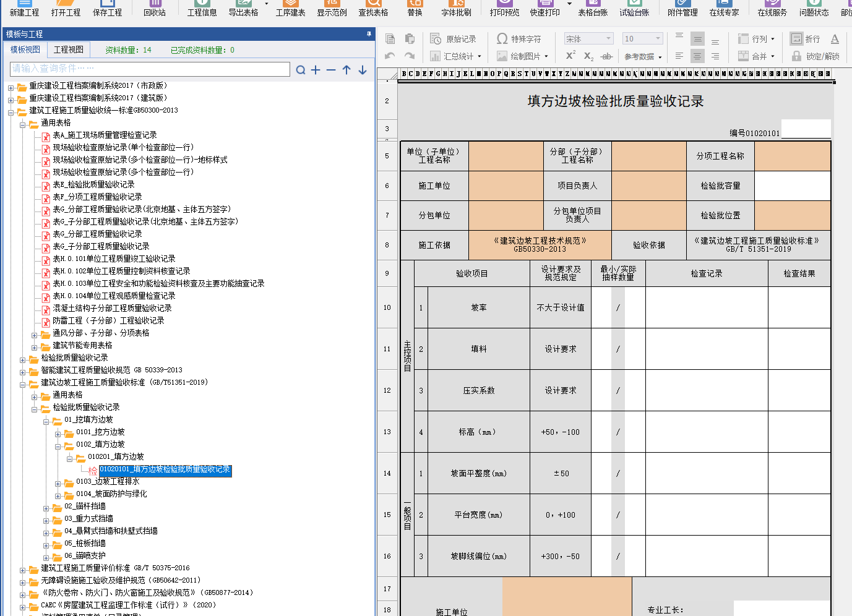The height and width of the screenshot is (616, 852).
Task: Click 特殊字符 special characters button
Action: [x=519, y=39]
